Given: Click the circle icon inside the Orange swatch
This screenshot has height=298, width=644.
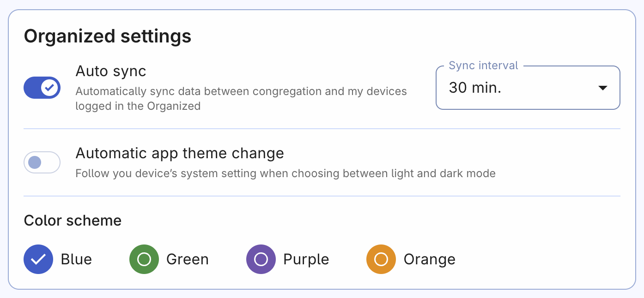Looking at the screenshot, I should [x=381, y=259].
